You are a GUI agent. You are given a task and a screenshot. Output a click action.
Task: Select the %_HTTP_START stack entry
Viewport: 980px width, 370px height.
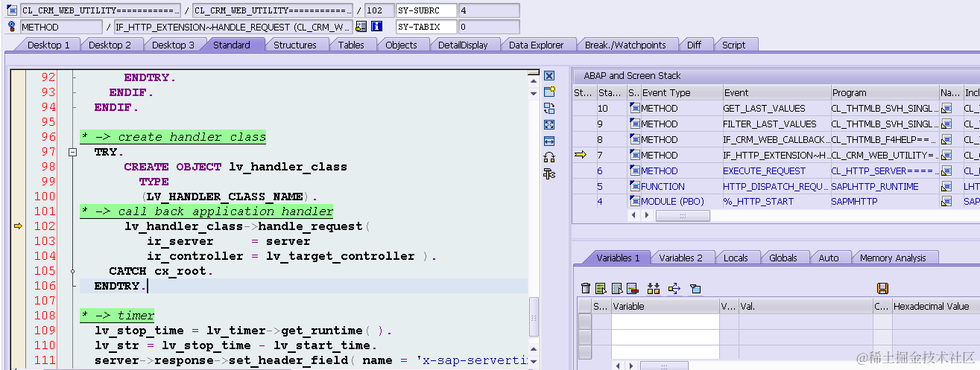(x=775, y=202)
